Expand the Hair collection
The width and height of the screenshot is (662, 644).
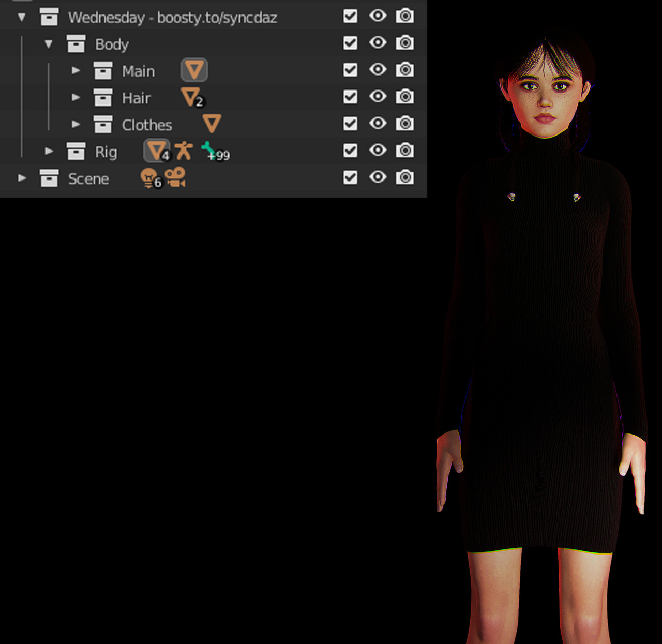click(x=76, y=97)
